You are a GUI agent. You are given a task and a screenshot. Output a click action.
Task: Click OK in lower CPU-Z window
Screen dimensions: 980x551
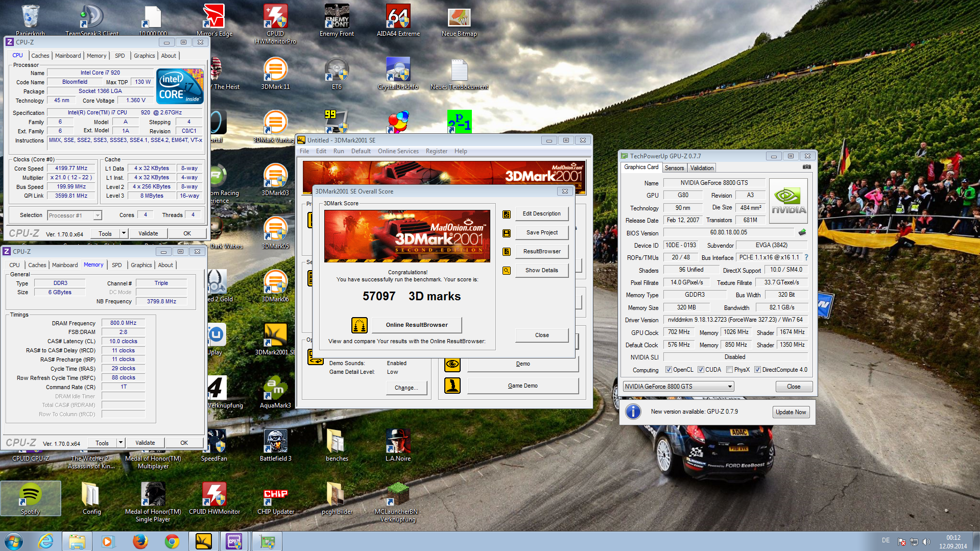coord(184,443)
